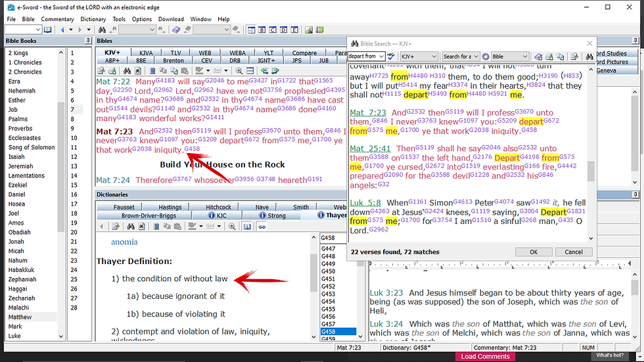Image resolution: width=644 pixels, height=362 pixels.
Task: Click zoom magnifier in Dictionaries toolbar
Action: [232, 226]
